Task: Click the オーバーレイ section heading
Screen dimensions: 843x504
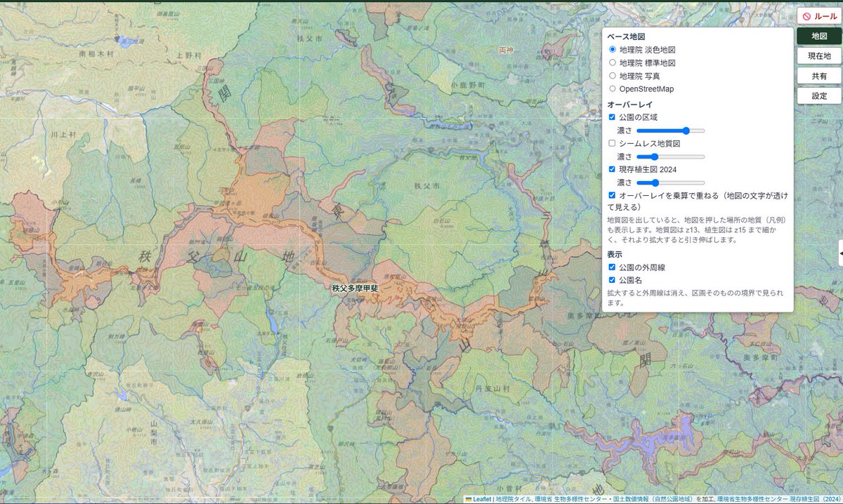Action: (x=630, y=104)
